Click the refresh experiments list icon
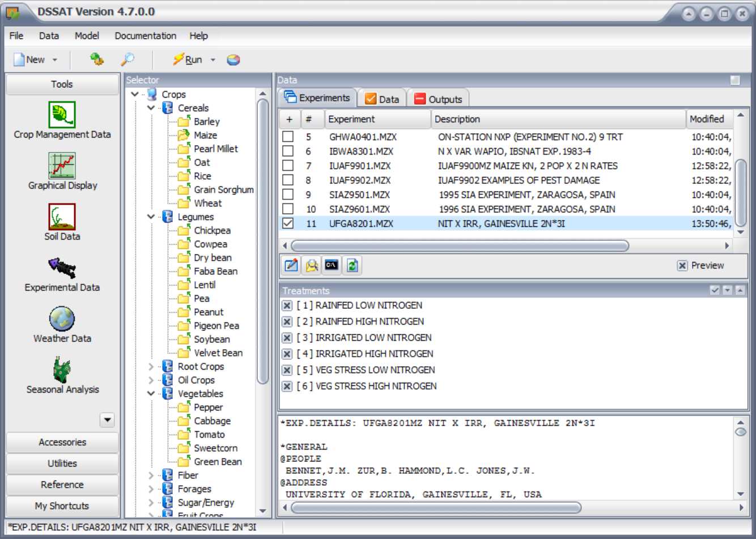The width and height of the screenshot is (756, 539). pos(352,265)
